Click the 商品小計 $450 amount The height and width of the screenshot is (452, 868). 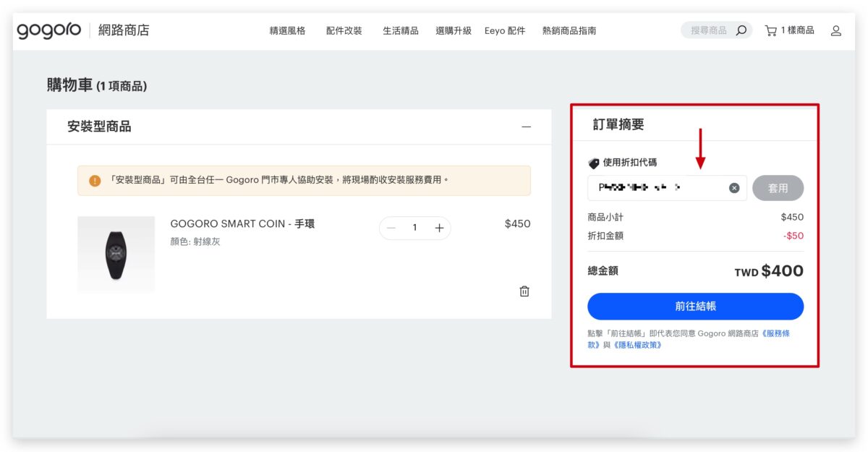[x=792, y=217]
